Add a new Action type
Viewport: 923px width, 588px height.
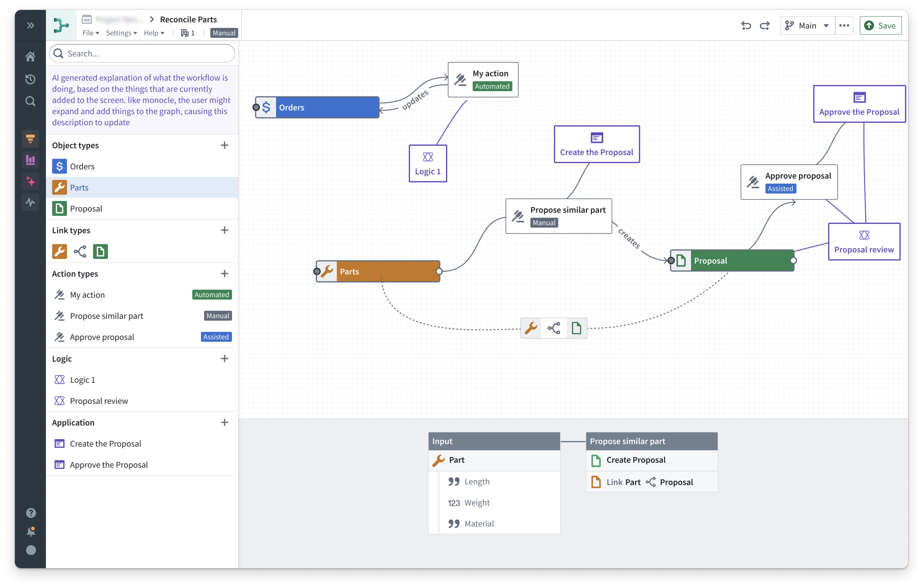(225, 274)
